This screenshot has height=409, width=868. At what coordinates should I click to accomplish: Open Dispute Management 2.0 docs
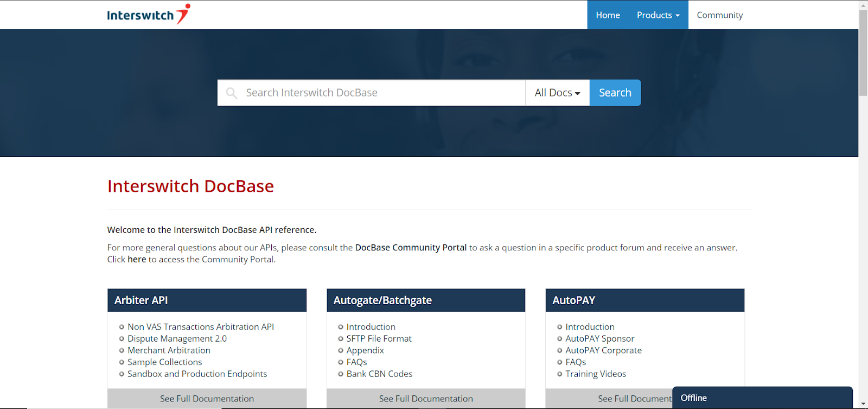pos(177,339)
